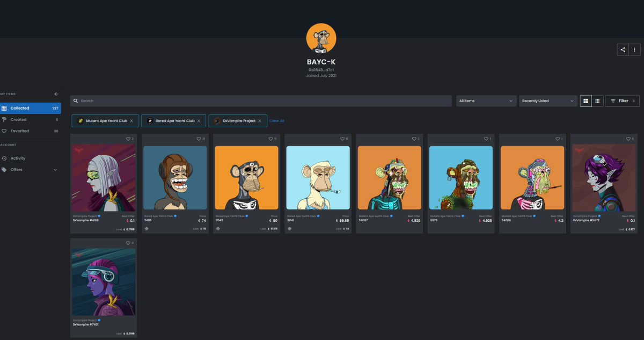644x340 pixels.
Task: Favorite mutant ape 24086 heart
Action: click(557, 139)
